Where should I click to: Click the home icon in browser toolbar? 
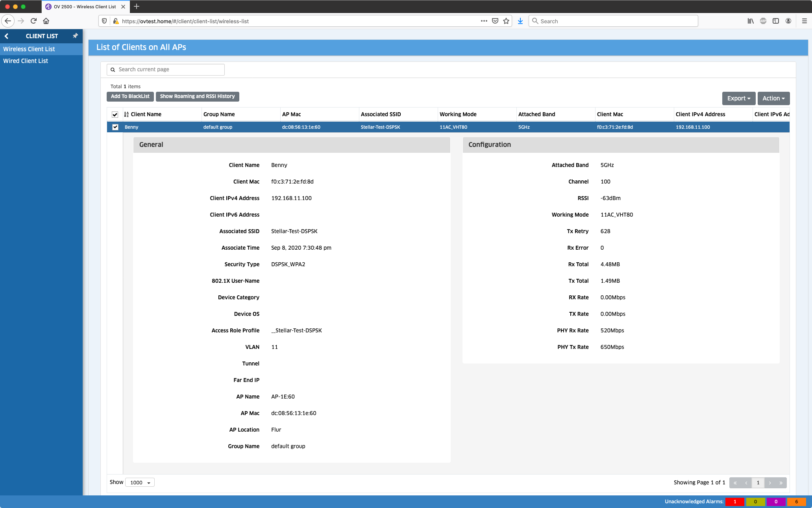click(46, 21)
